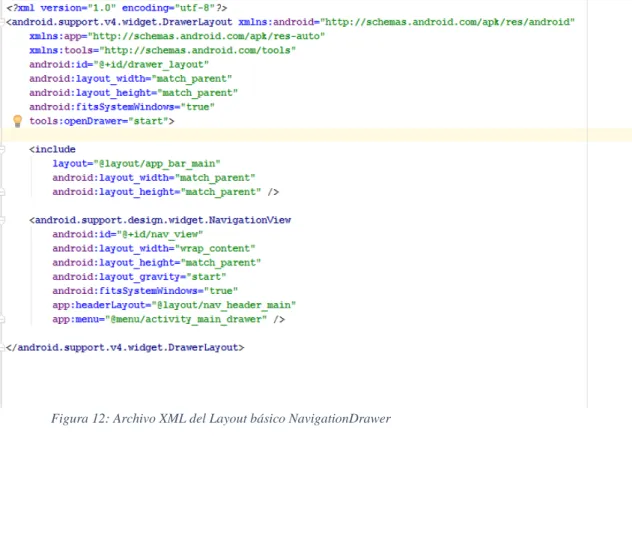Collapse the DrawerLayout opening tag fold marker

2,22
